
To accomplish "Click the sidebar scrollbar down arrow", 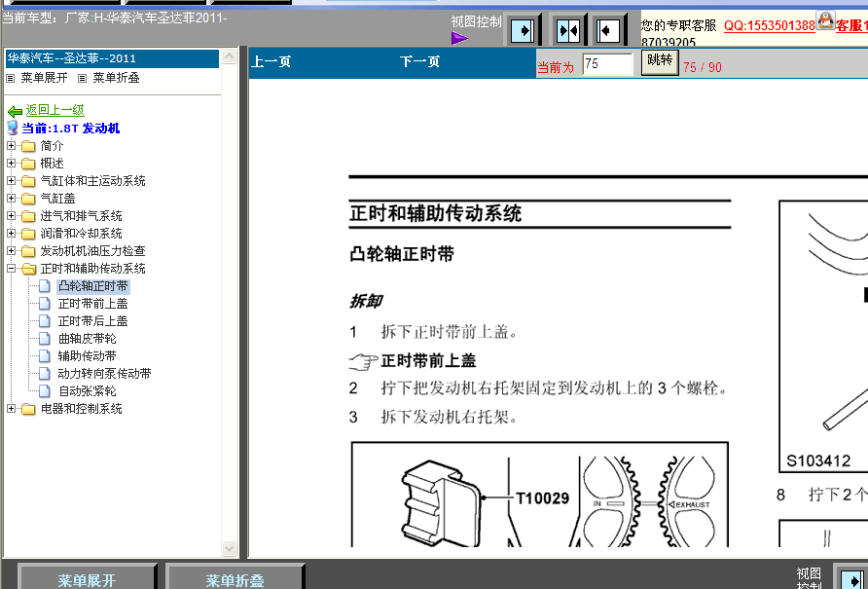I will coord(230,548).
